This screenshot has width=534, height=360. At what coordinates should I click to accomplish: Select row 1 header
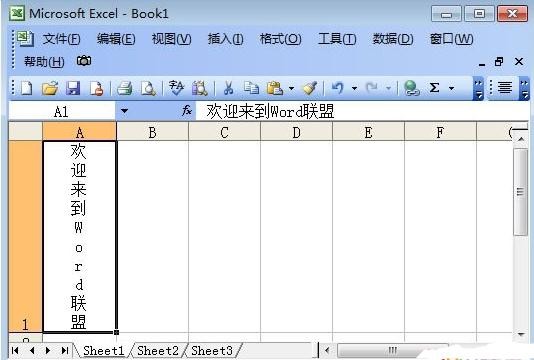(25, 236)
